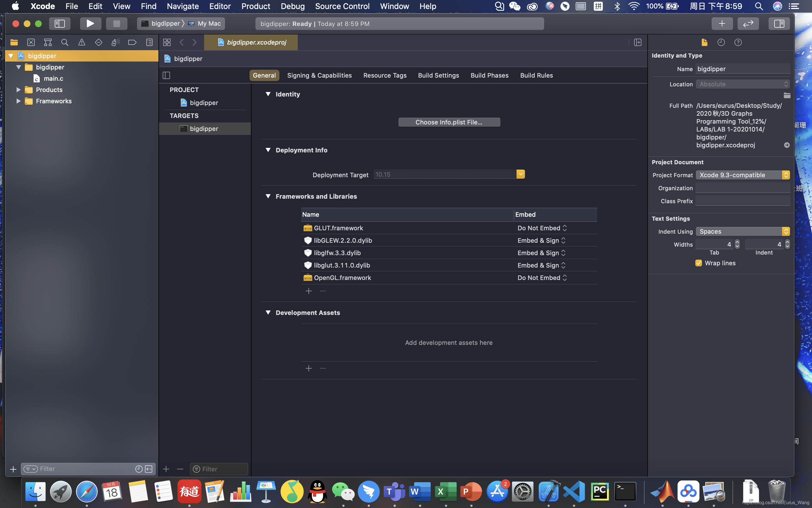Select the bigdipper scheme in toolbar

tap(161, 23)
